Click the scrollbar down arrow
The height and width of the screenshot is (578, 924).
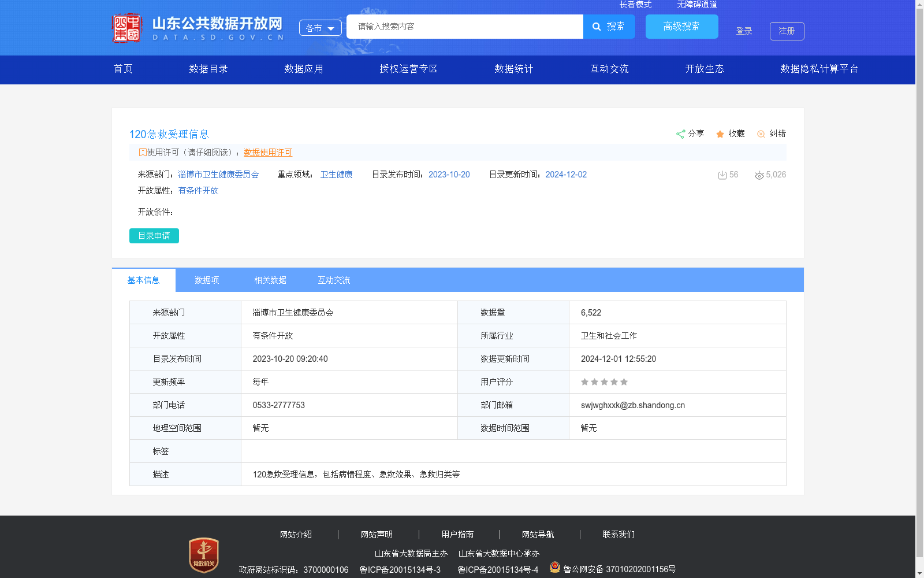coord(919,573)
